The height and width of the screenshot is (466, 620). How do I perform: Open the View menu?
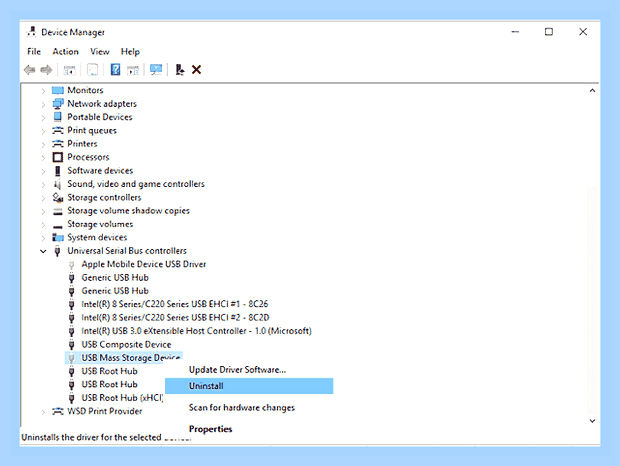(x=99, y=51)
